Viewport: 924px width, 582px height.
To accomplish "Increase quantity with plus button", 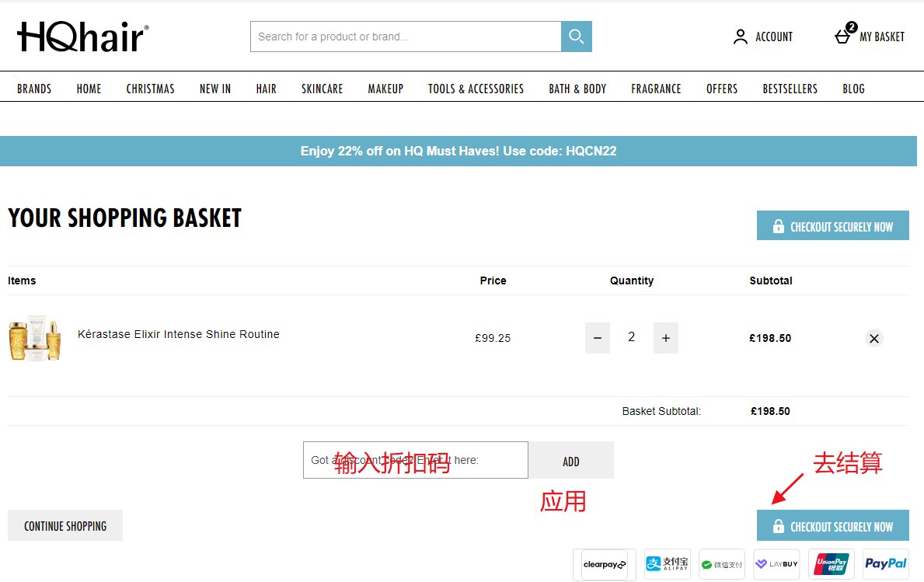I will tap(666, 338).
